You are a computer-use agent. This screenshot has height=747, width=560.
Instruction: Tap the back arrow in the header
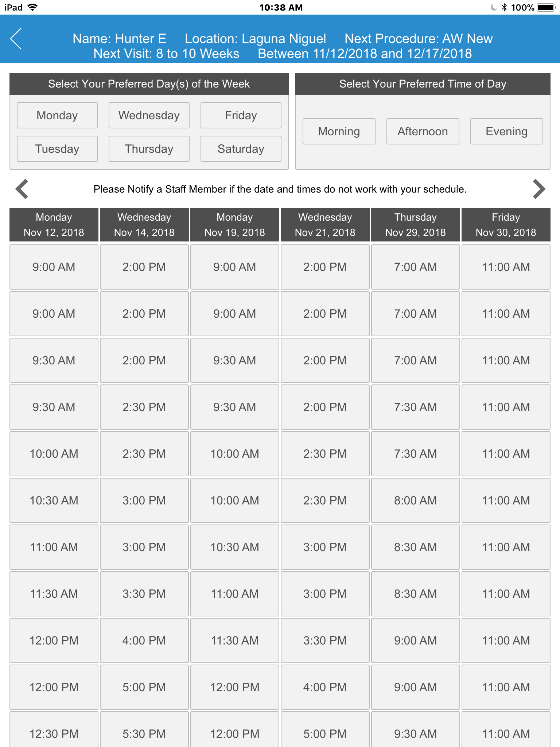tap(16, 39)
